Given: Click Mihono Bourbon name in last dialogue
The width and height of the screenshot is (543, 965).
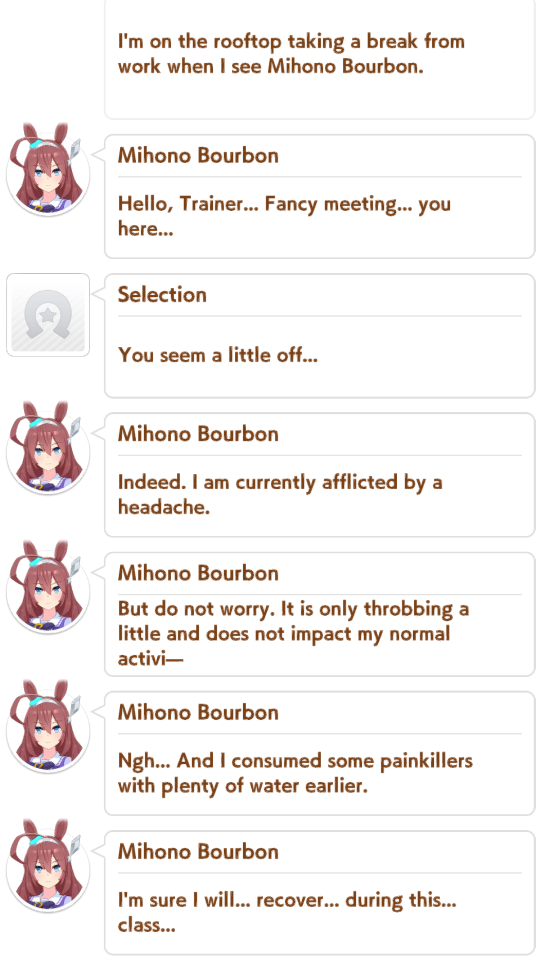Looking at the screenshot, I should coord(198,851).
